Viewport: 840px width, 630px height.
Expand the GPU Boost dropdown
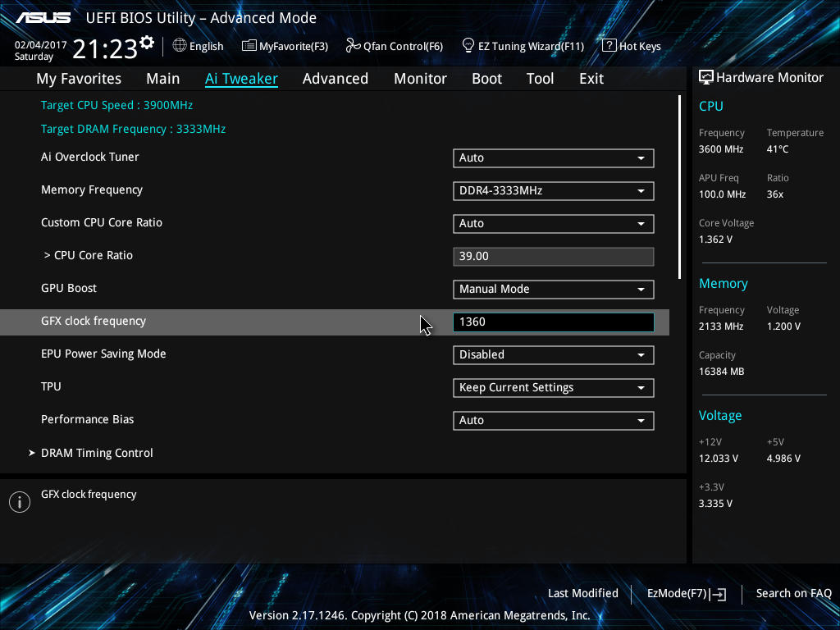click(x=553, y=289)
